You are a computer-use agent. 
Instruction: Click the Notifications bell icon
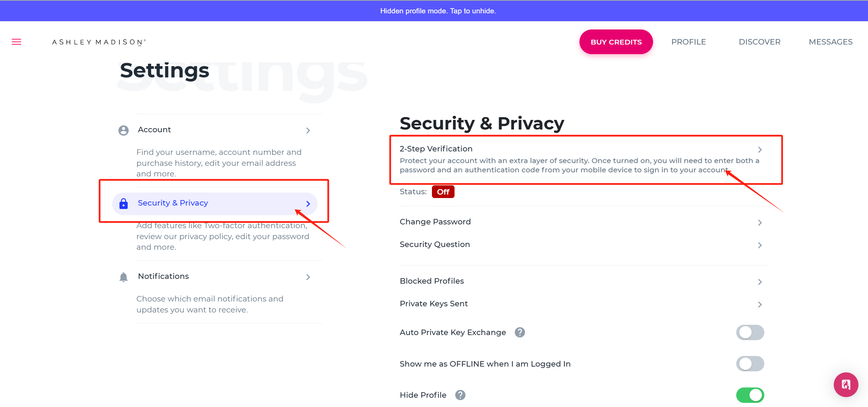pos(124,277)
